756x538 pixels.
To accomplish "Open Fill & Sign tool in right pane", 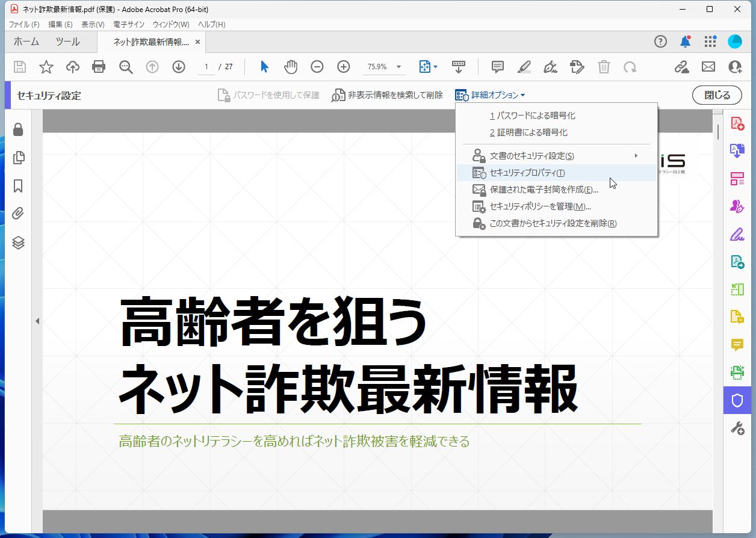I will [x=737, y=233].
